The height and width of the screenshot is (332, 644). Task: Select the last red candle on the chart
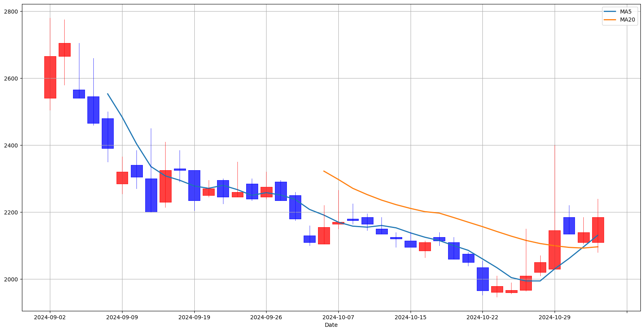tap(598, 230)
